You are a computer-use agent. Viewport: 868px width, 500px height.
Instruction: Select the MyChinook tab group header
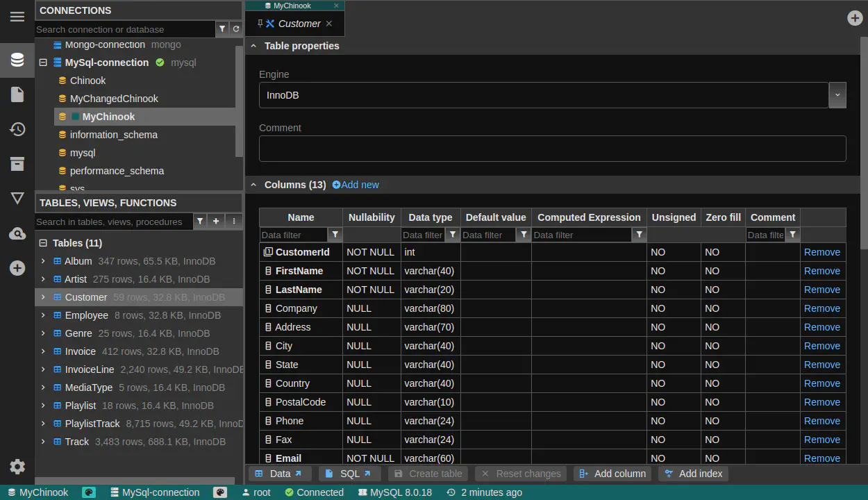pos(292,6)
